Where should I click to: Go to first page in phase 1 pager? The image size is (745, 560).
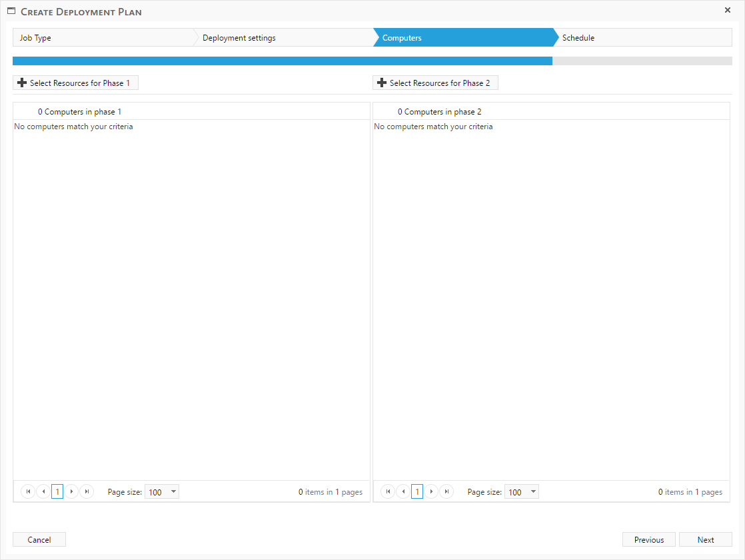point(28,492)
